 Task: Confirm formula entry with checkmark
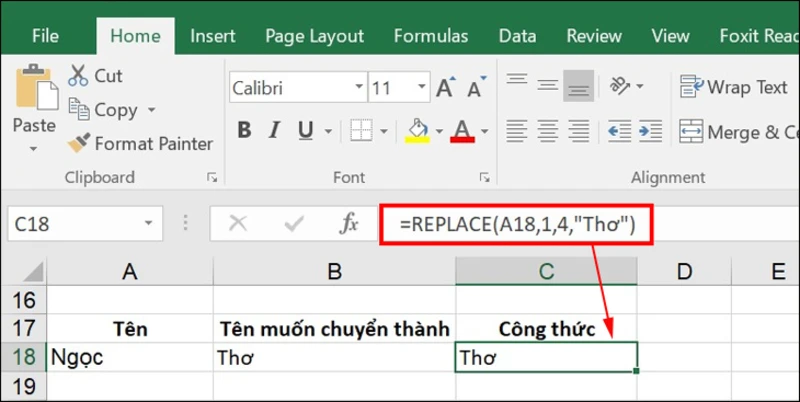294,223
